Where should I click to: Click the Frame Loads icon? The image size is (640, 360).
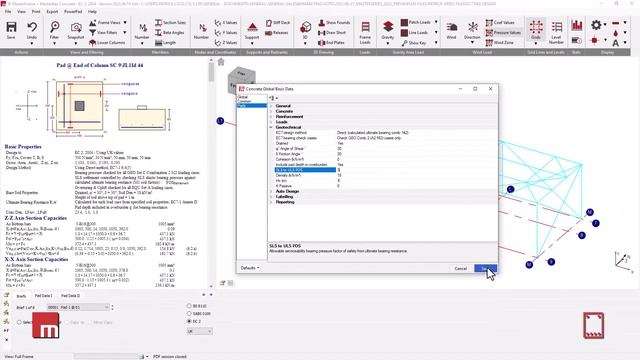365,27
